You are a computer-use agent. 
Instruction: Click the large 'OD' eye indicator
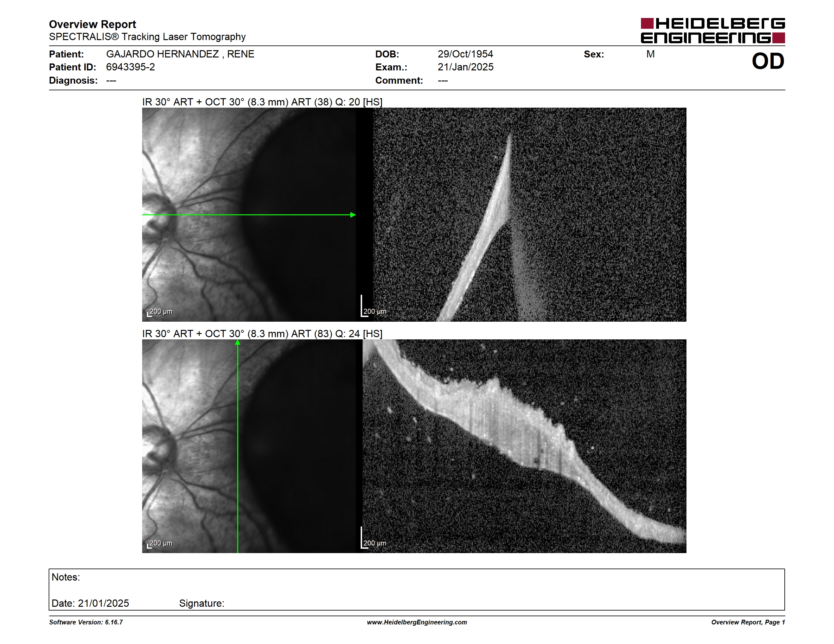point(768,61)
